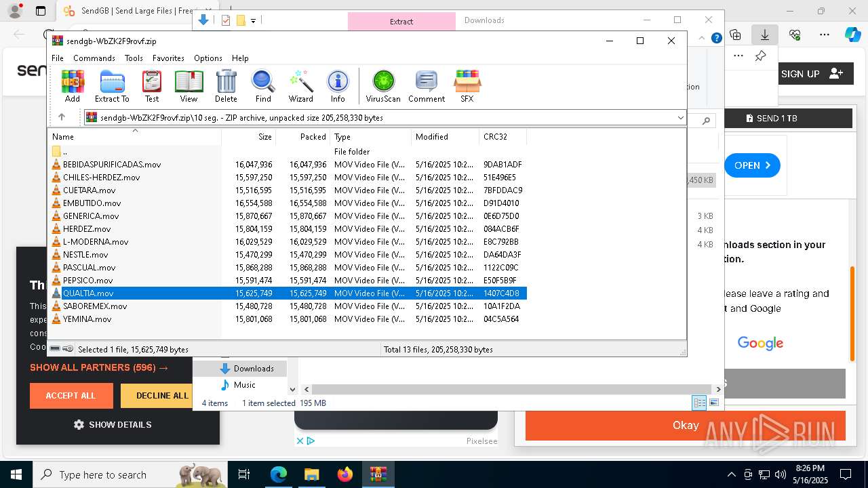Click the blue OPEN button
The width and height of the screenshot is (868, 488).
[752, 165]
